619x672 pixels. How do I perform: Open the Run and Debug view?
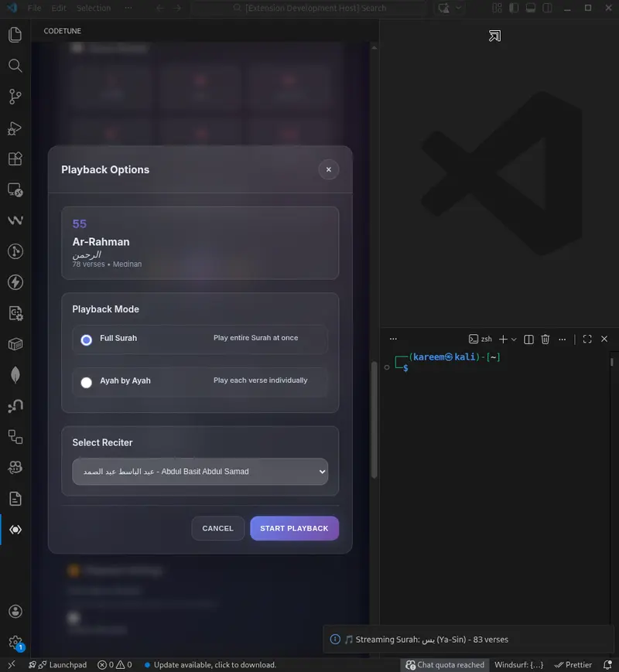[15, 128]
